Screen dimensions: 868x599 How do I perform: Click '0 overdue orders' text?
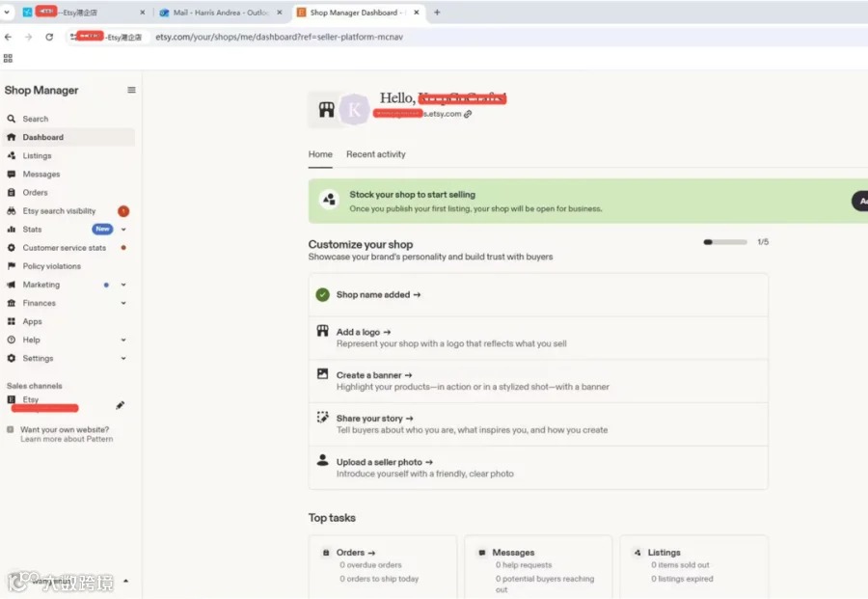click(370, 565)
